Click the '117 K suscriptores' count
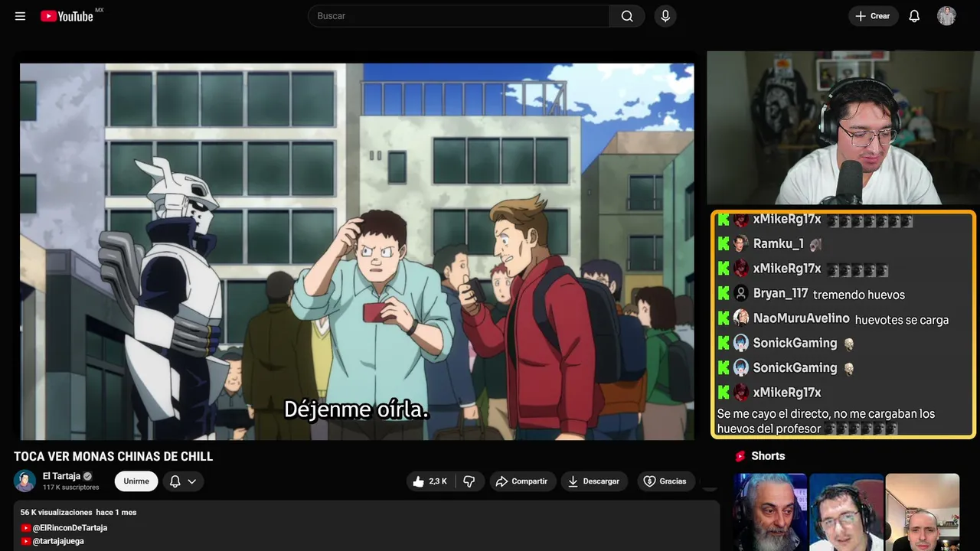980x551 pixels. (x=71, y=487)
